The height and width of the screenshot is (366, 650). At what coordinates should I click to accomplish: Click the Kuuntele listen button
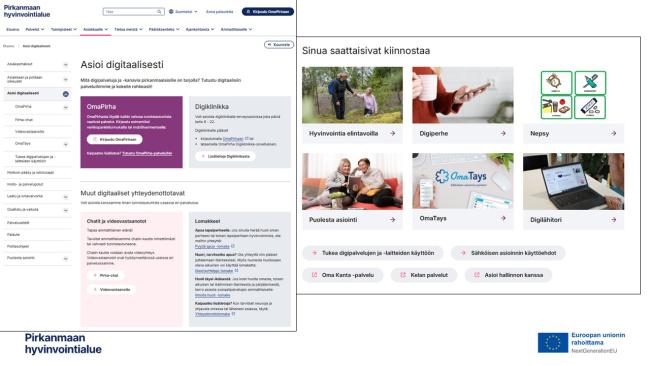click(279, 44)
